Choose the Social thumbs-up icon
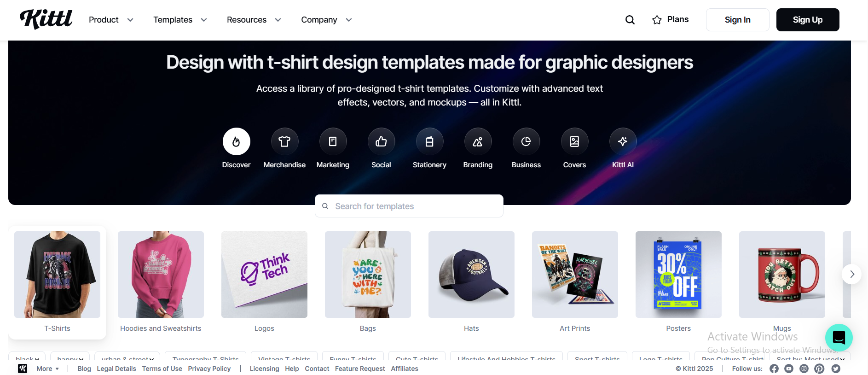The width and height of the screenshot is (868, 375). click(x=381, y=141)
